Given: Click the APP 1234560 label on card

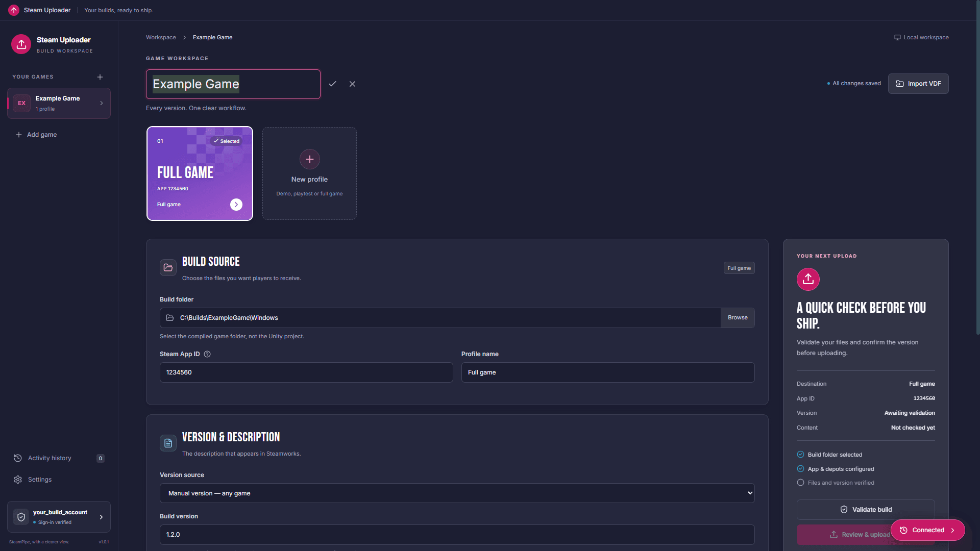Looking at the screenshot, I should point(173,189).
